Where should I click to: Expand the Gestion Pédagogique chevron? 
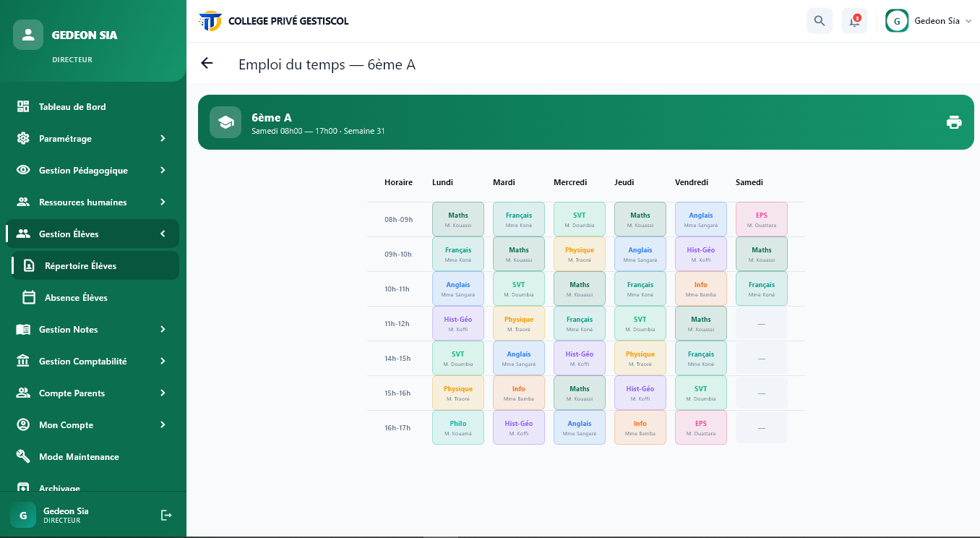click(163, 170)
